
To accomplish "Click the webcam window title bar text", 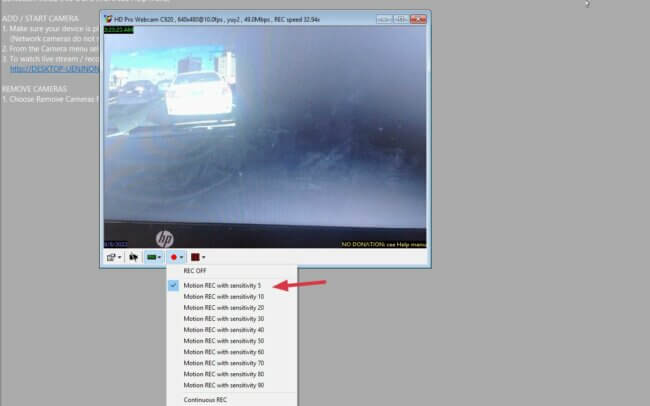I will pyautogui.click(x=217, y=19).
